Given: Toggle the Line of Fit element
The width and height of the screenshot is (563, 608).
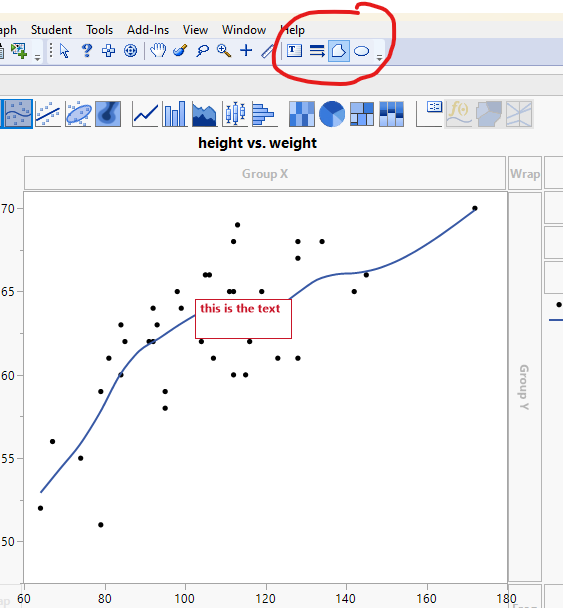Looking at the screenshot, I should pyautogui.click(x=48, y=114).
